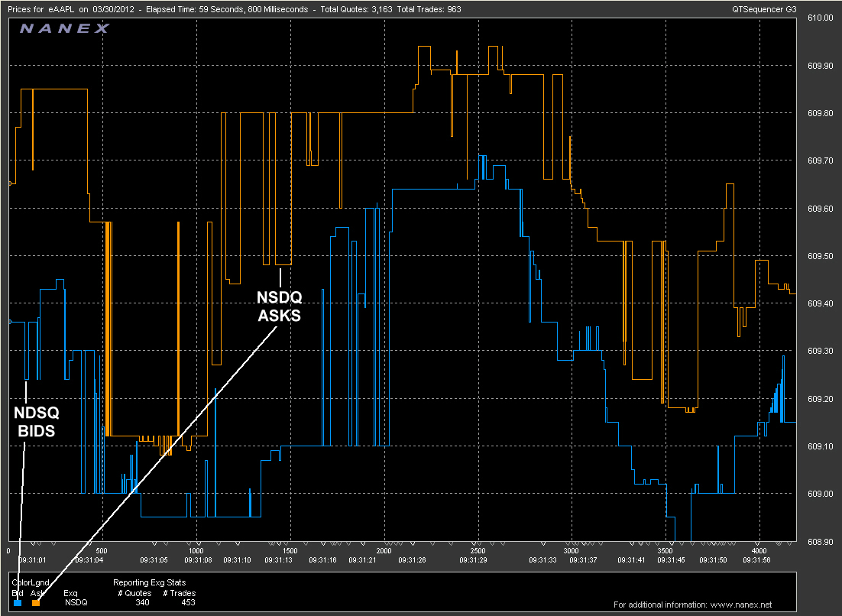Click the 609.00 price axis label

point(820,494)
